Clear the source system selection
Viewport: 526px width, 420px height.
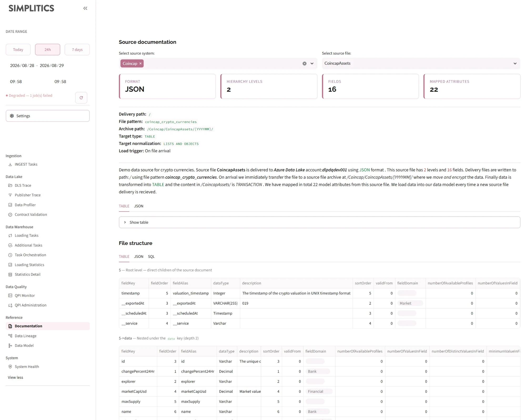coord(304,64)
